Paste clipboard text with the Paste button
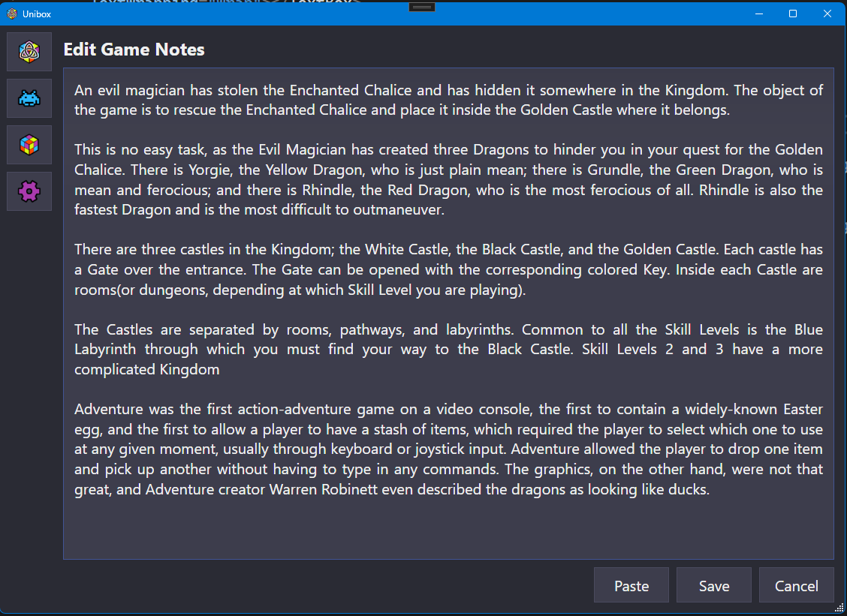Screen dimensions: 847x616 pyautogui.click(x=631, y=586)
